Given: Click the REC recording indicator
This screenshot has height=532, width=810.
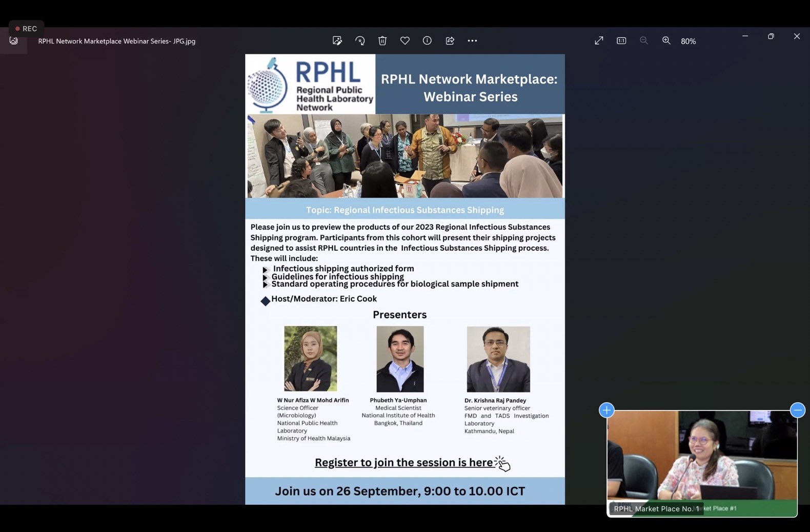Looking at the screenshot, I should click(26, 29).
